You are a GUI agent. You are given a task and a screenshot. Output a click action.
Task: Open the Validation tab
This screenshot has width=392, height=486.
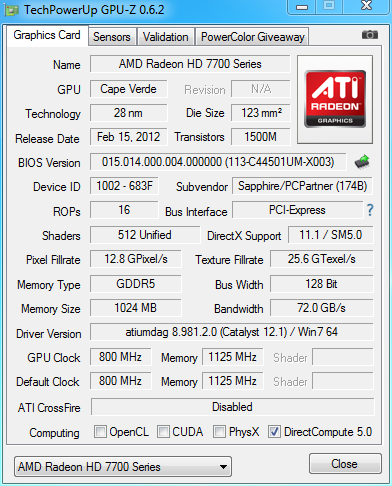coord(166,37)
